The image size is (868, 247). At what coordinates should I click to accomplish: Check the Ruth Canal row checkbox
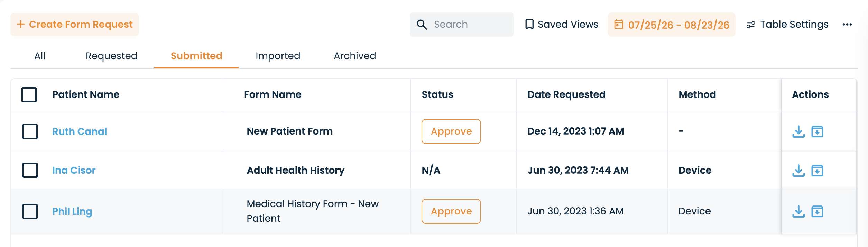30,131
